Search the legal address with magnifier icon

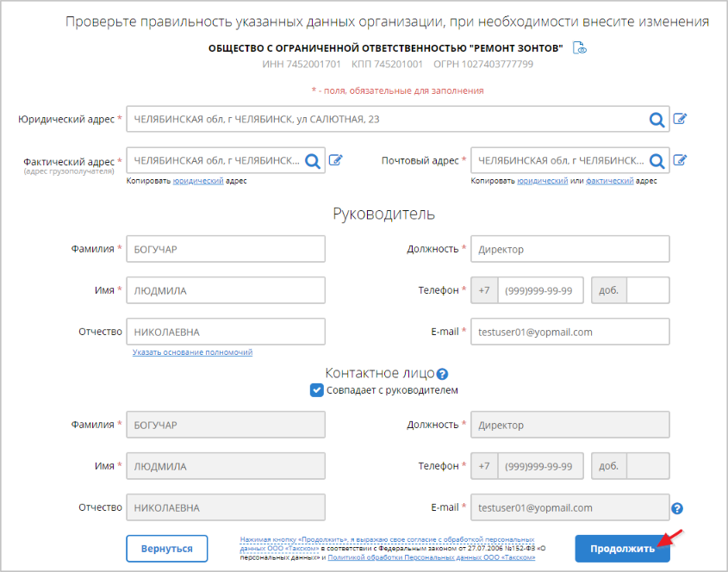[x=656, y=120]
